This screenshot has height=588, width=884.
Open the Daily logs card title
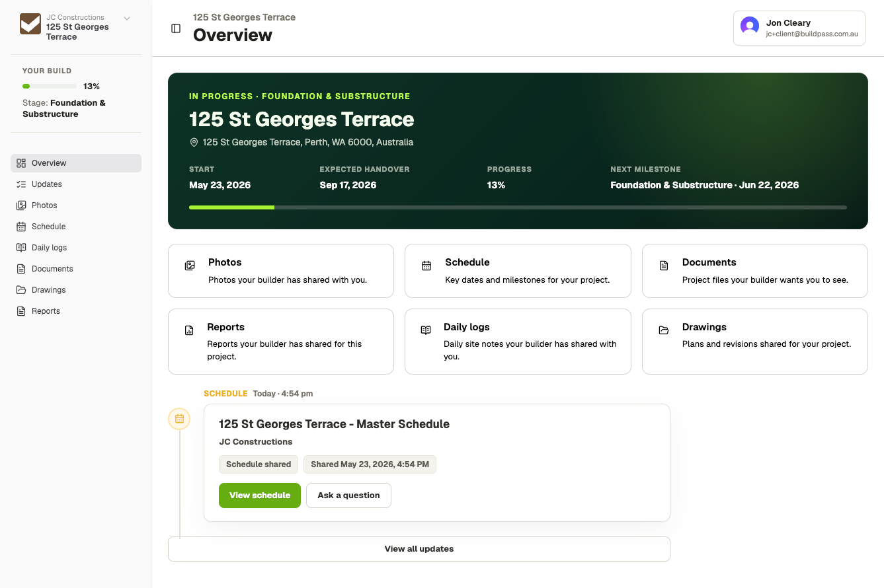[x=467, y=327]
